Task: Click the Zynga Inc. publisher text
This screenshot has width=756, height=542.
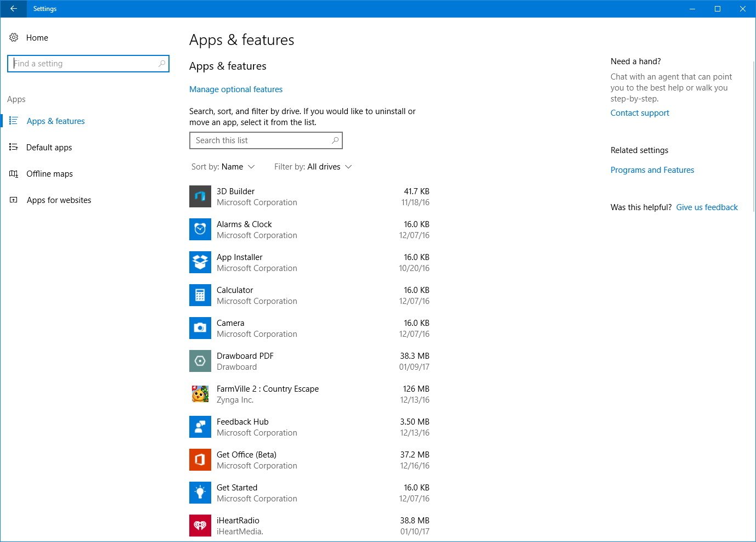Action: (235, 400)
